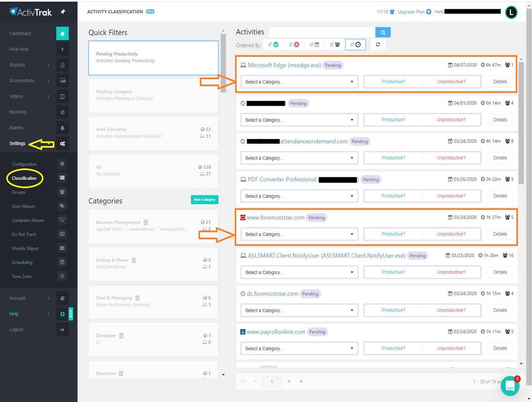Open category dropdown for www.foremoststar.com
532x402 pixels.
click(299, 234)
